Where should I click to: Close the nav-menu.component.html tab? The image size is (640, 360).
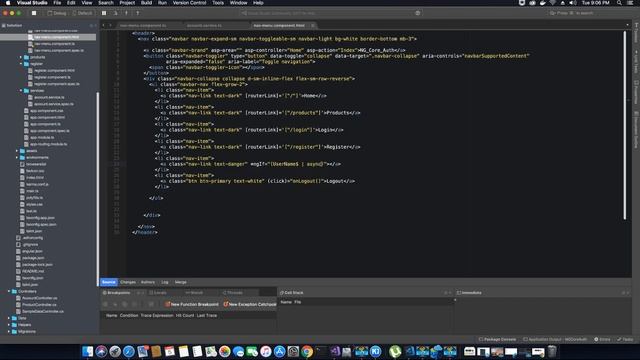tap(313, 25)
